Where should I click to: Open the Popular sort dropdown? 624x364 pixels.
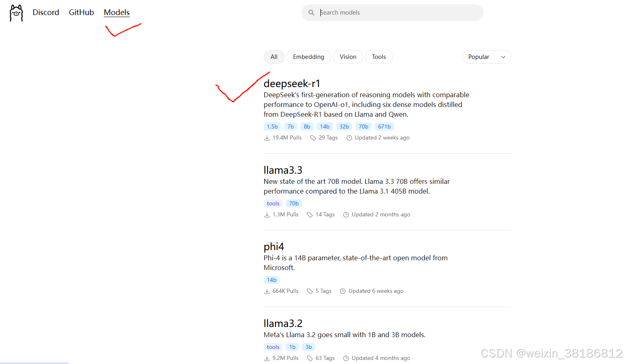[486, 57]
